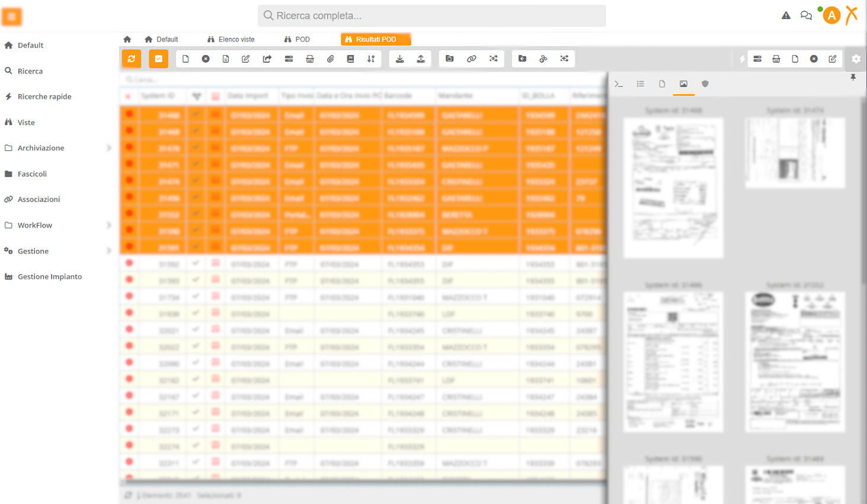Switch to the POD tab
The height and width of the screenshot is (504, 867).
[297, 39]
